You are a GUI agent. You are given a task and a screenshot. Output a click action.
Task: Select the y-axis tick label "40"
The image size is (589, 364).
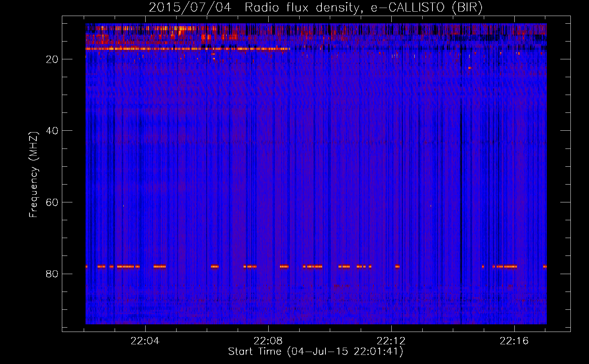pos(52,131)
